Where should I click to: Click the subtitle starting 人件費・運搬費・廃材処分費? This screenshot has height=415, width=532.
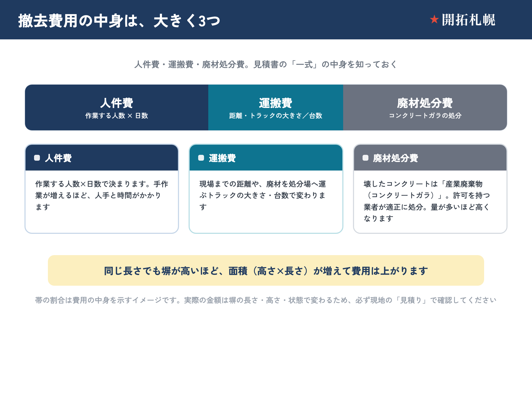point(266,64)
